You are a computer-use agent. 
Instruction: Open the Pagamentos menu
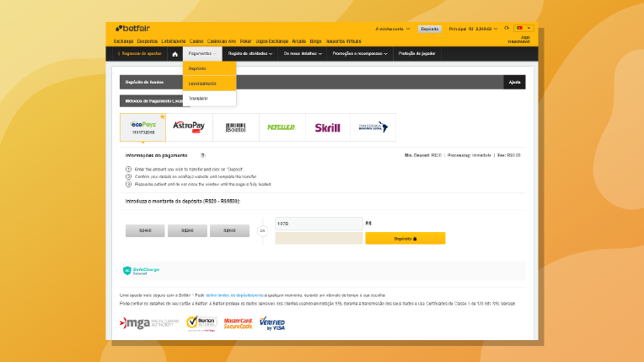(x=202, y=53)
